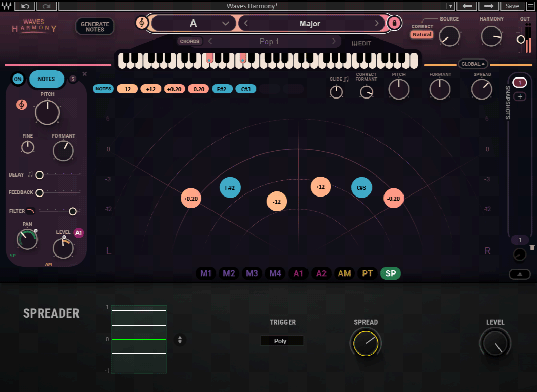The width and height of the screenshot is (537, 392).
Task: Click the delay tempo sync note icon
Action: coord(30,174)
